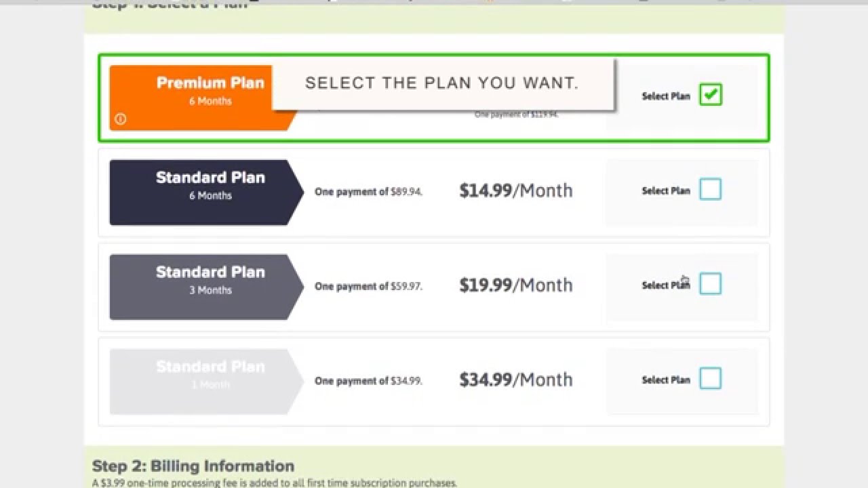868x488 pixels.
Task: Click the dark Standard Plan 6 Months banner
Action: pos(203,192)
